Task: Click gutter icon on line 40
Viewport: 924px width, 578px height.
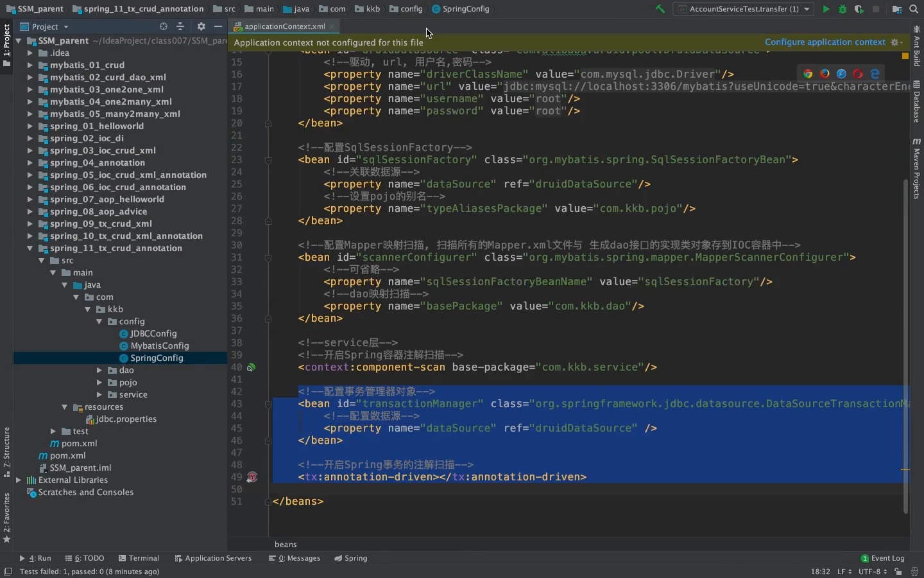Action: (252, 367)
